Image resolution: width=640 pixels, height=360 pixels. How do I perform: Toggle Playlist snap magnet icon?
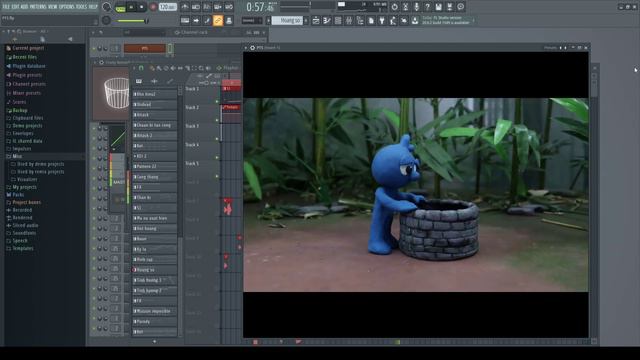pos(141,68)
